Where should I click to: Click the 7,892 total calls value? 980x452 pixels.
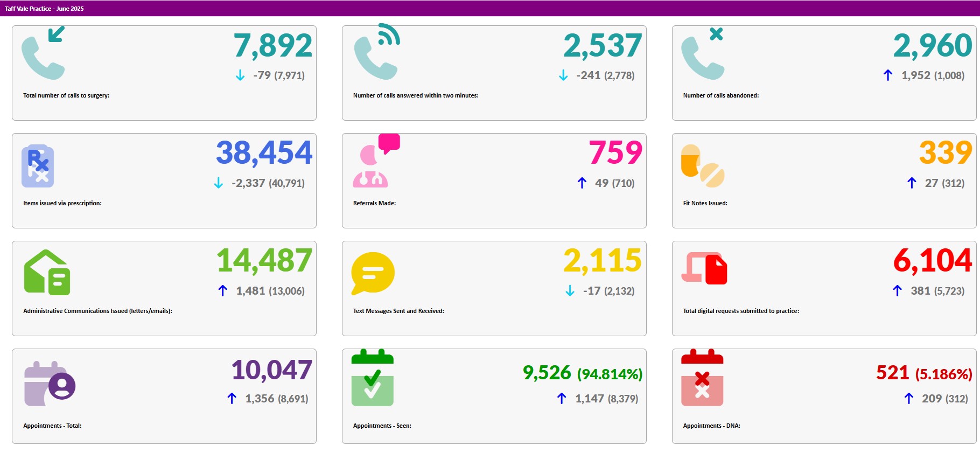click(272, 46)
